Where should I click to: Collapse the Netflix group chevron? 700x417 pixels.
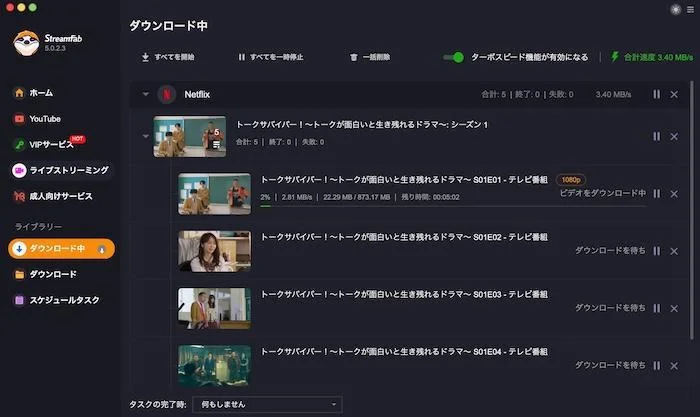pyautogui.click(x=145, y=94)
